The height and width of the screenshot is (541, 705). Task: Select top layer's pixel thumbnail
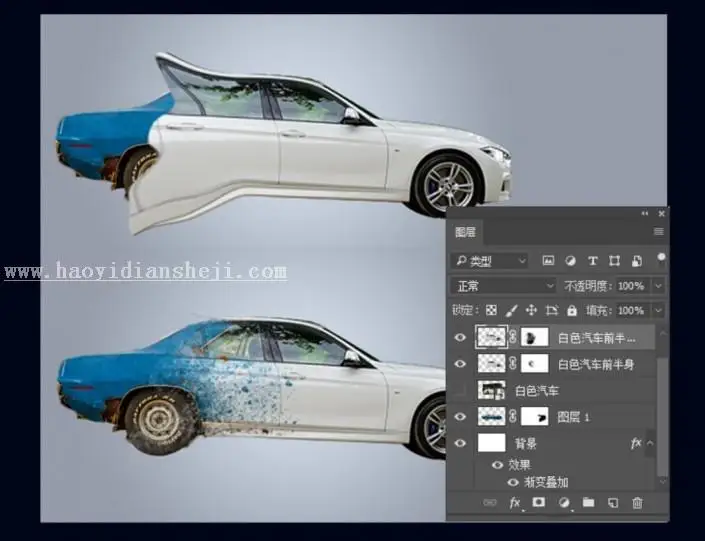coord(491,337)
